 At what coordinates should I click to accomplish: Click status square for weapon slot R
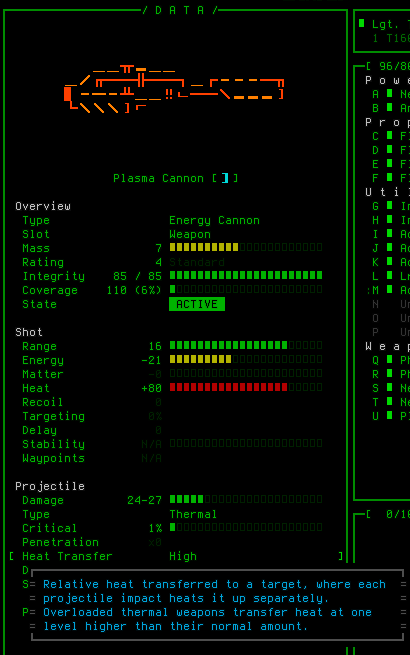(x=390, y=373)
